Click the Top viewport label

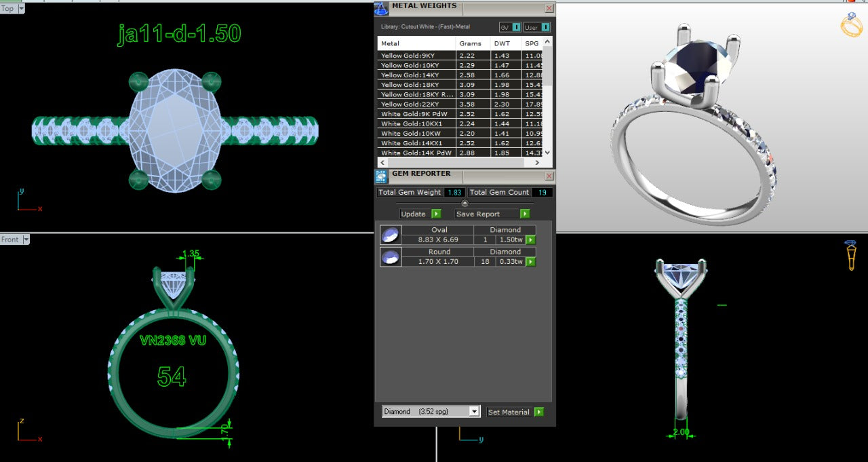pos(7,9)
